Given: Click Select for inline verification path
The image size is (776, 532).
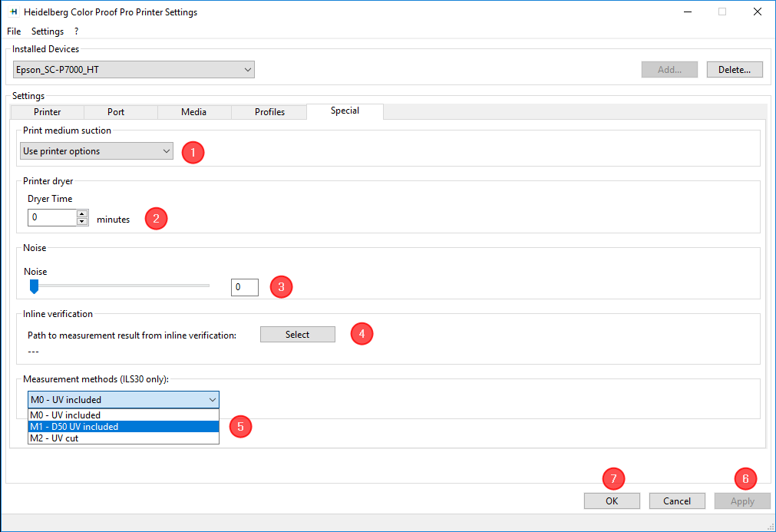Looking at the screenshot, I should tap(298, 335).
